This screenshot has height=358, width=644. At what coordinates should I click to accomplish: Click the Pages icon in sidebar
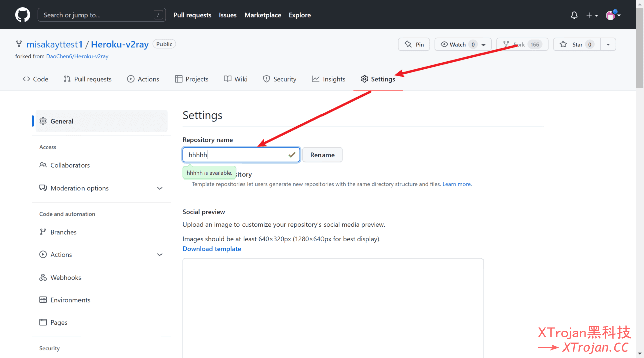click(x=43, y=323)
